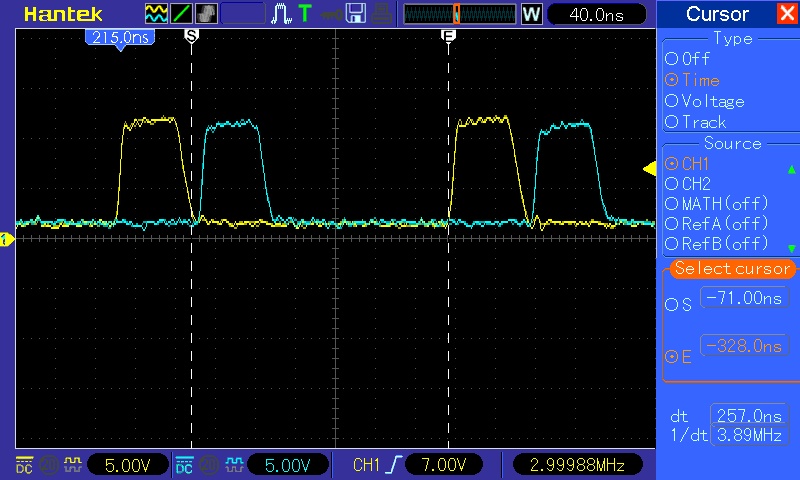Click the CH1 5.00V scale readout
This screenshot has width=800, height=480.
(x=128, y=465)
